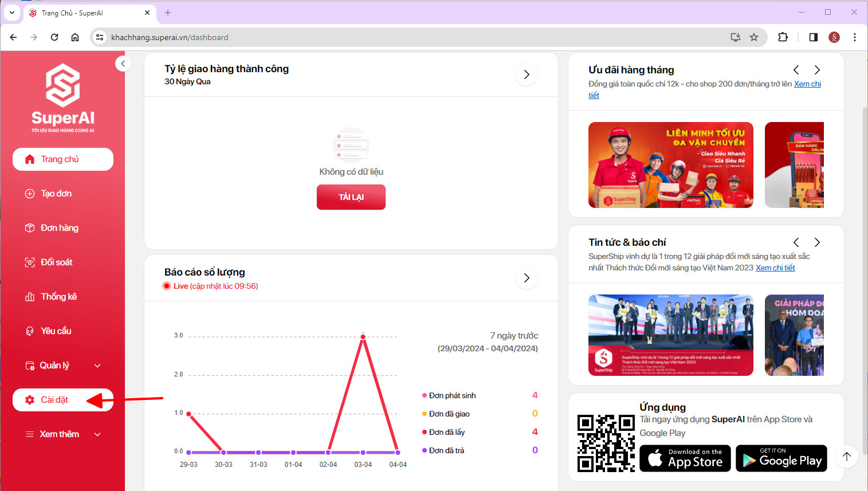Viewport: 868px width, 491px height.
Task: Select the Trang Chủ - SuperAI tab
Action: click(x=89, y=13)
